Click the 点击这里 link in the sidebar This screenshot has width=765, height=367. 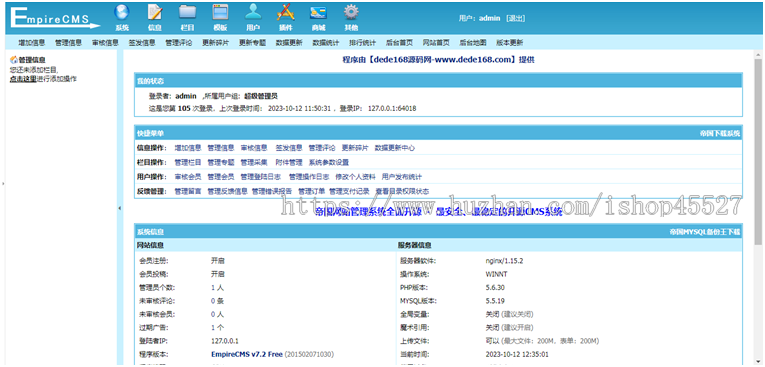23,78
